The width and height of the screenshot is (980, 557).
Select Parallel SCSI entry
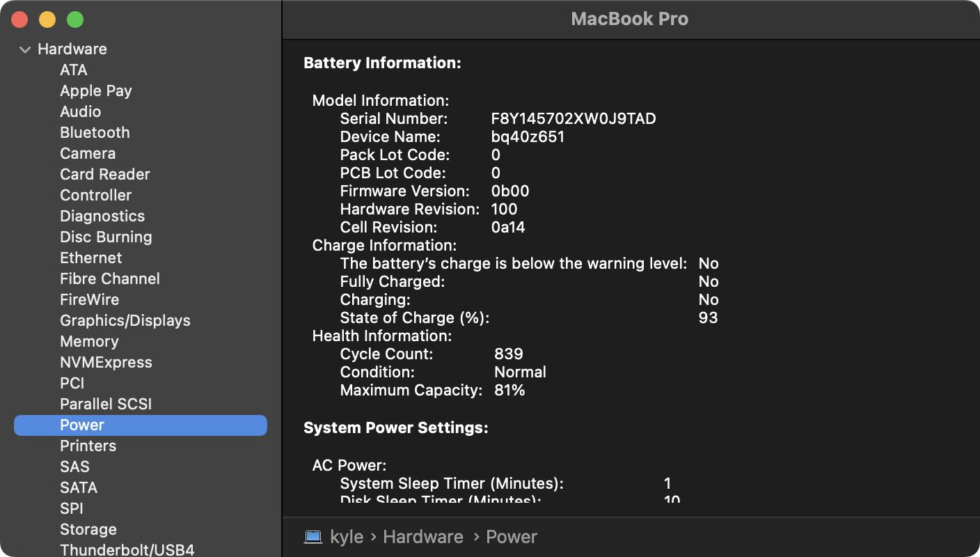pyautogui.click(x=106, y=404)
